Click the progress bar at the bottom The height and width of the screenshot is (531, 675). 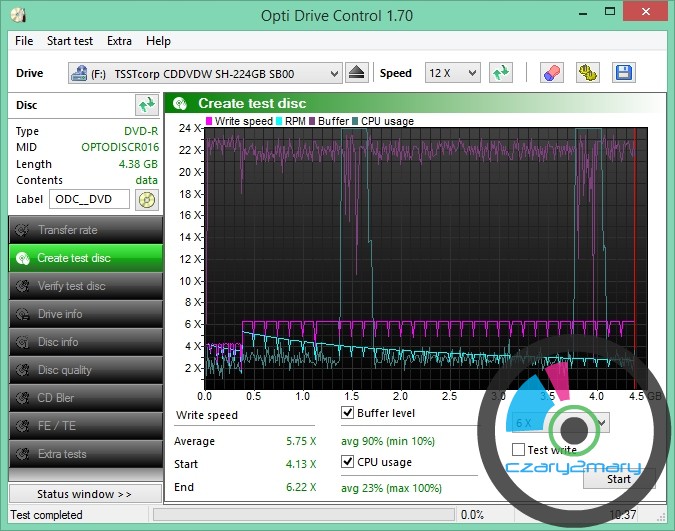(300, 515)
